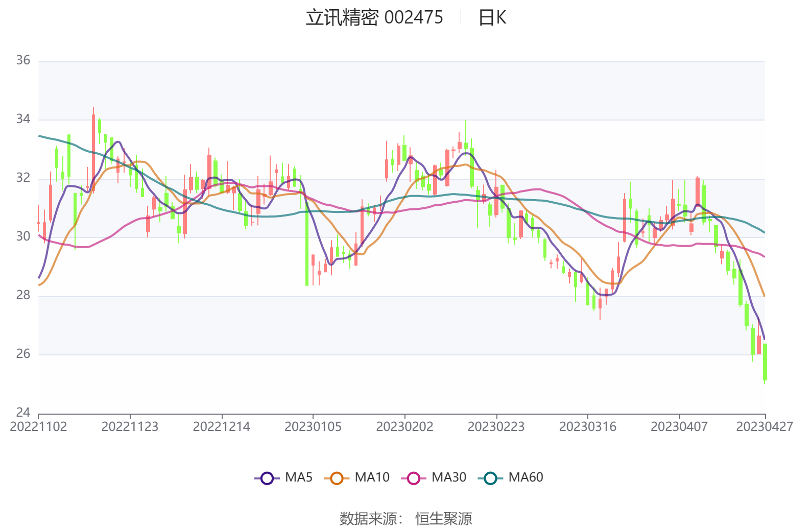Click the purple MA5 legend circle marker
This screenshot has width=812, height=528.
267,478
